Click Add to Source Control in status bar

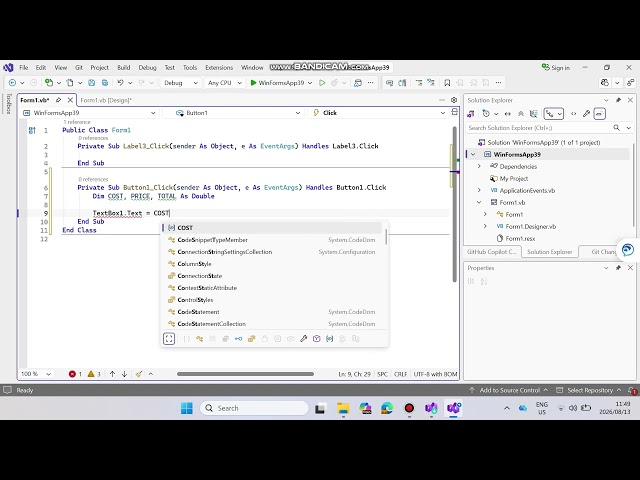(509, 390)
